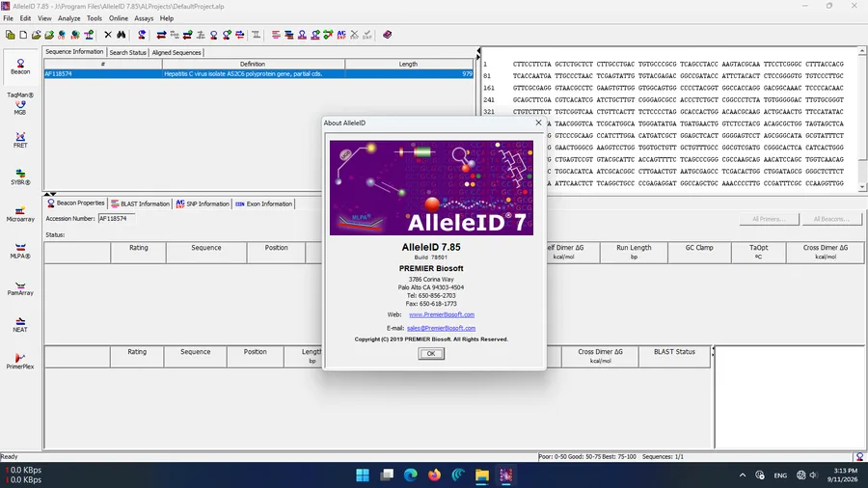The width and height of the screenshot is (868, 488).
Task: Click the AC SNP toolbar icon
Action: click(341, 35)
